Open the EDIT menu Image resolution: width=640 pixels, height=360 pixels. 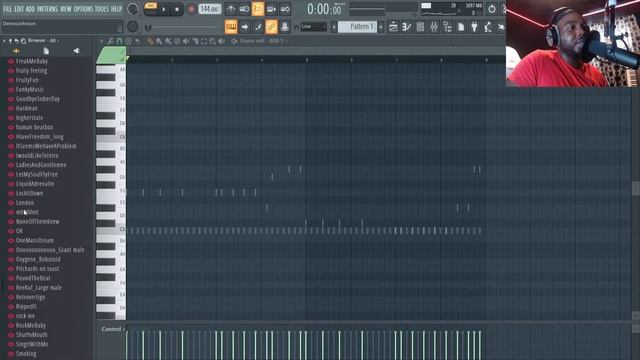(x=19, y=9)
